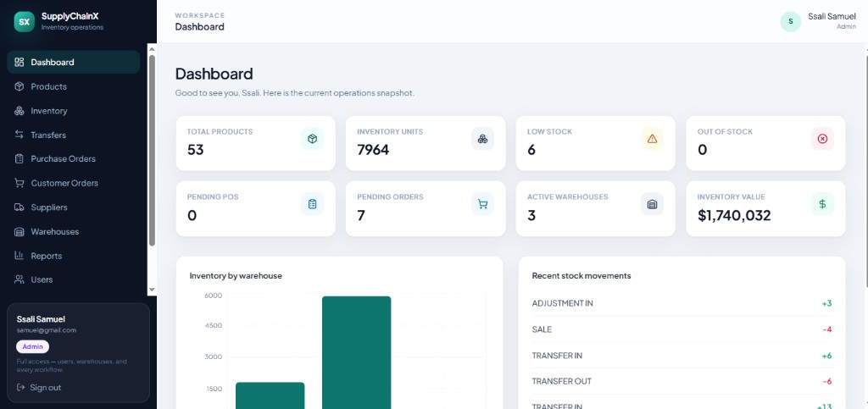This screenshot has height=409, width=868.
Task: Click the Total Products card box icon
Action: (x=312, y=139)
